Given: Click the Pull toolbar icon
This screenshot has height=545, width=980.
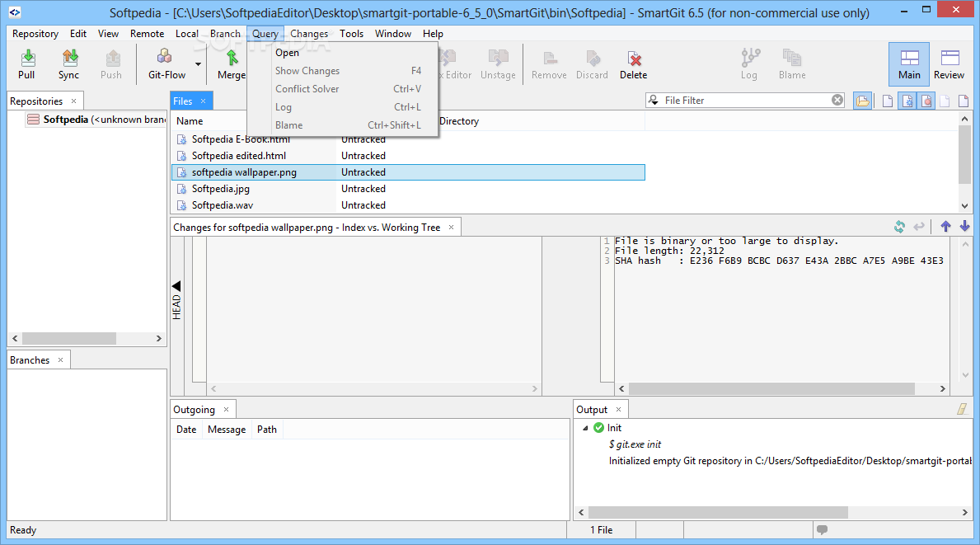Looking at the screenshot, I should 26,64.
